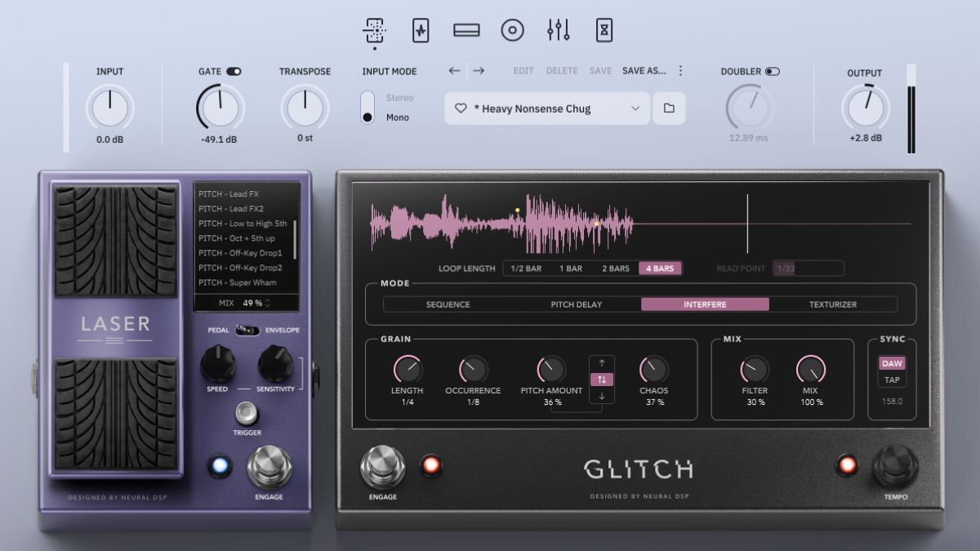Image resolution: width=980 pixels, height=551 pixels.
Task: Select the PITCH DELAY mode tab
Action: point(577,304)
